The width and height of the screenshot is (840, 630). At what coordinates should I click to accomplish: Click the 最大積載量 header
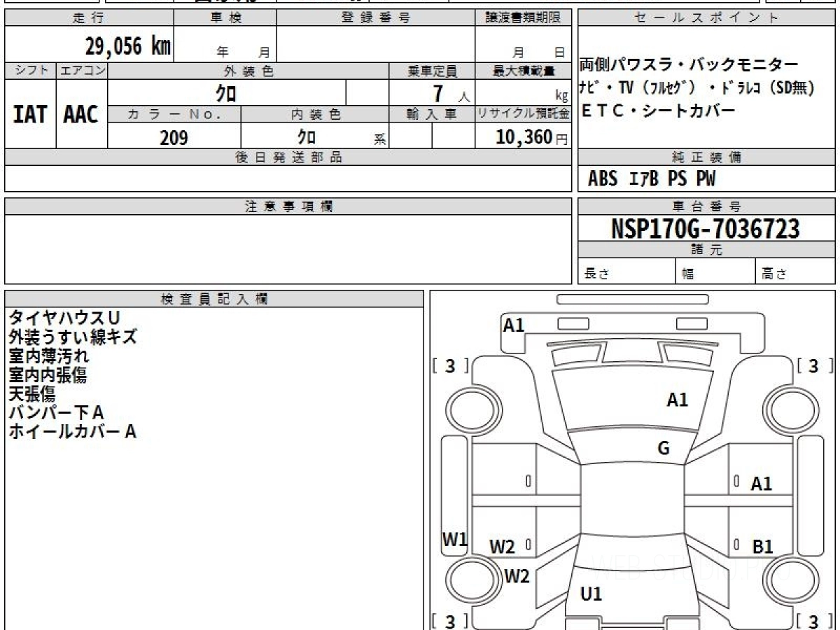[x=524, y=71]
